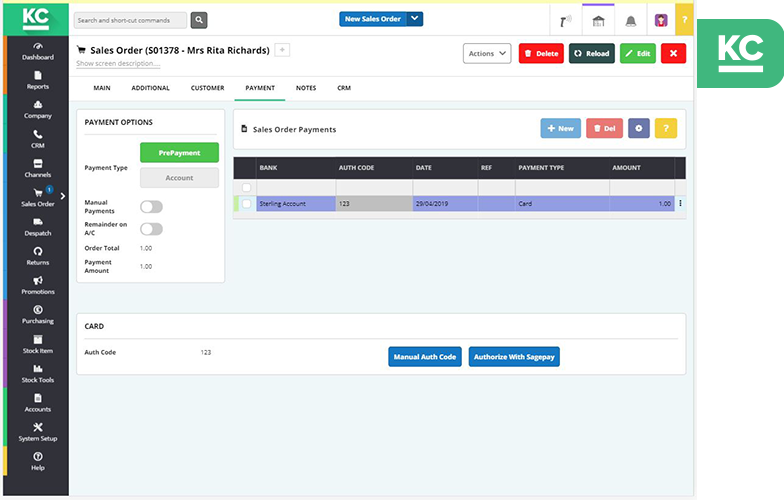The width and height of the screenshot is (784, 500).
Task: Click Show screen description link
Action: [x=118, y=64]
